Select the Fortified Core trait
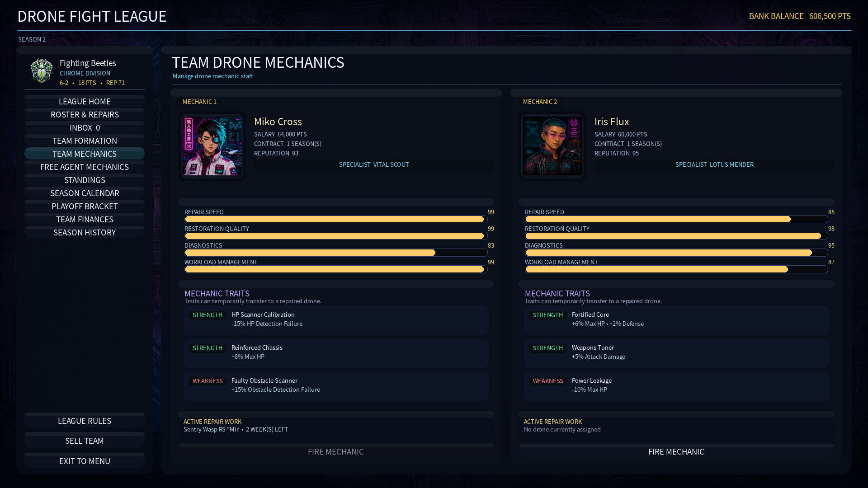The width and height of the screenshot is (868, 488). click(x=676, y=320)
